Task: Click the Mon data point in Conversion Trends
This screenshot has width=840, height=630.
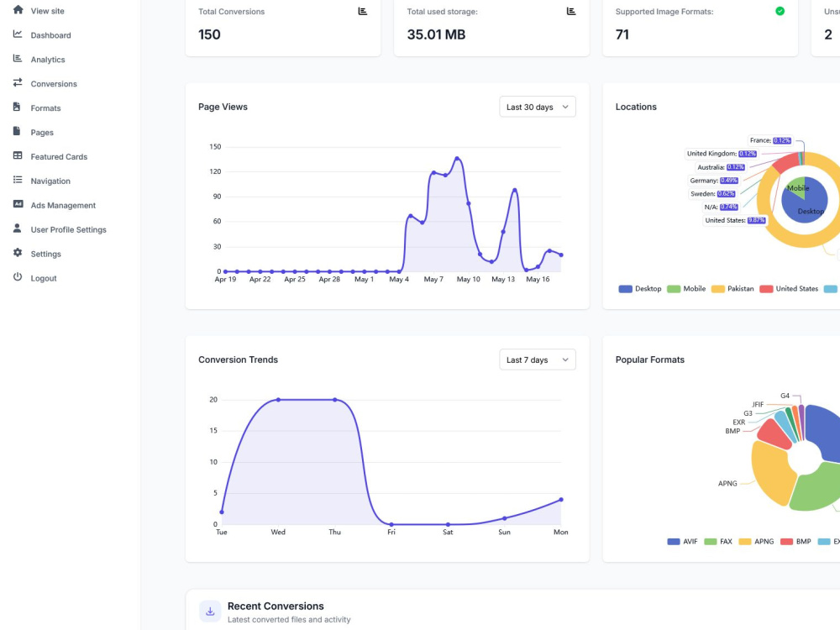Action: coord(561,499)
